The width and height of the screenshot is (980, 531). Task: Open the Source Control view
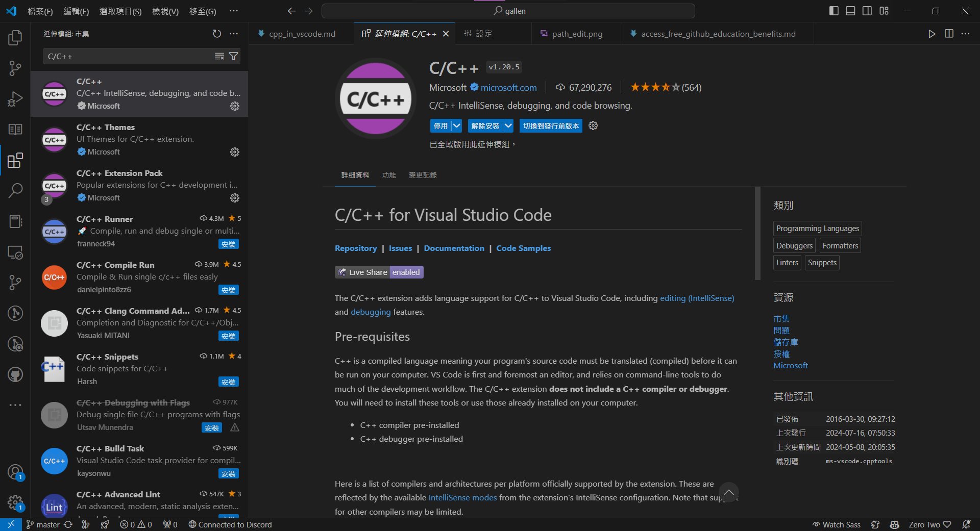[x=15, y=68]
